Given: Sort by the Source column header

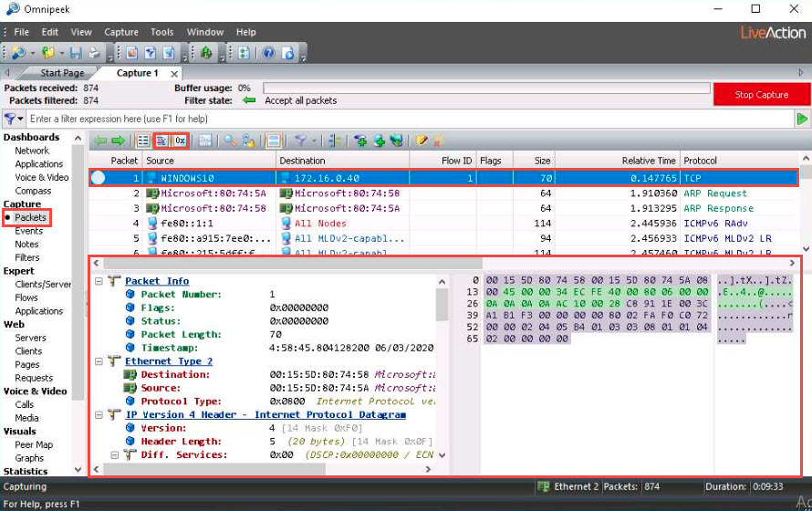Looking at the screenshot, I should pyautogui.click(x=209, y=161).
